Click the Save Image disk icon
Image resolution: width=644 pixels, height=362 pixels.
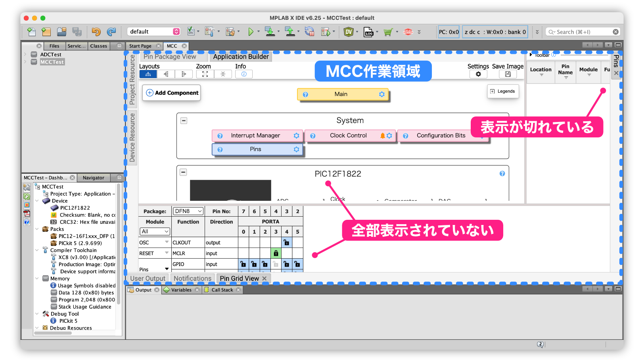508,74
